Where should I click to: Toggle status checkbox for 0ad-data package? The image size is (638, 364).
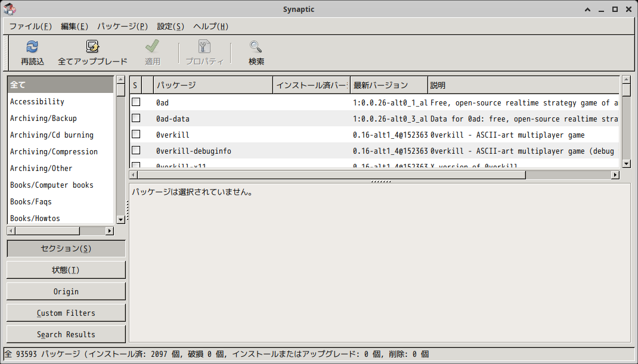coord(136,119)
